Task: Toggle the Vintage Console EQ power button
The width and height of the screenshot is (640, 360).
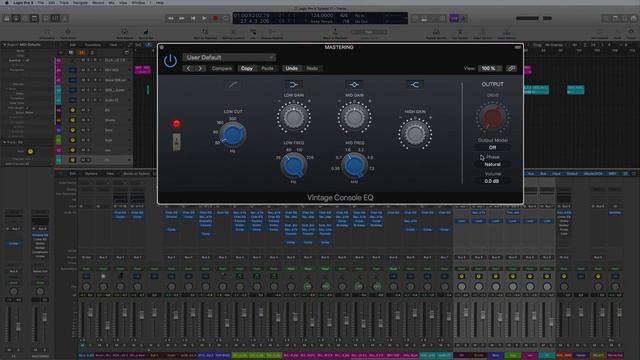Action: click(x=170, y=61)
